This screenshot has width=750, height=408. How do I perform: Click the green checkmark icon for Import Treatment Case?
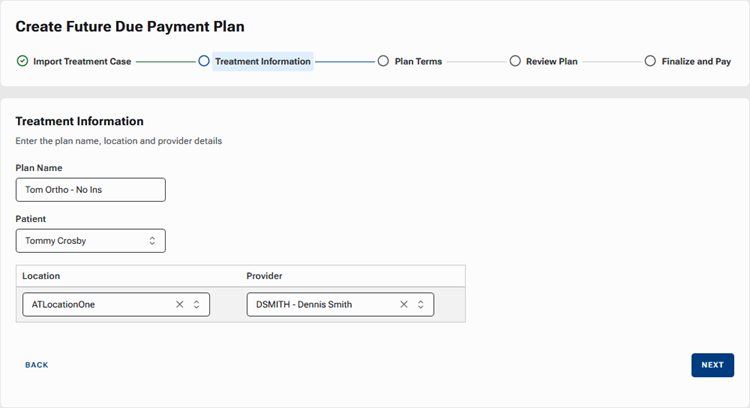[x=22, y=61]
